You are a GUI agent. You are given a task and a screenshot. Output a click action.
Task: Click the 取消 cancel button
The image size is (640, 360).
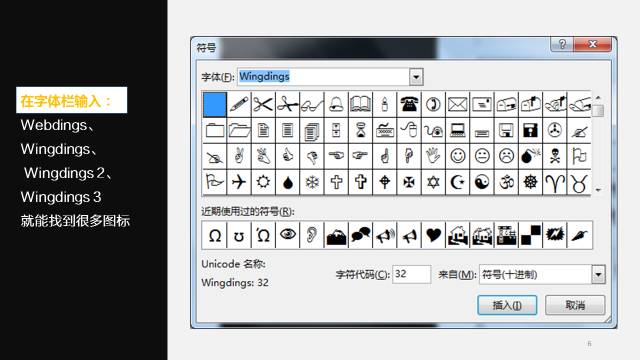(575, 305)
